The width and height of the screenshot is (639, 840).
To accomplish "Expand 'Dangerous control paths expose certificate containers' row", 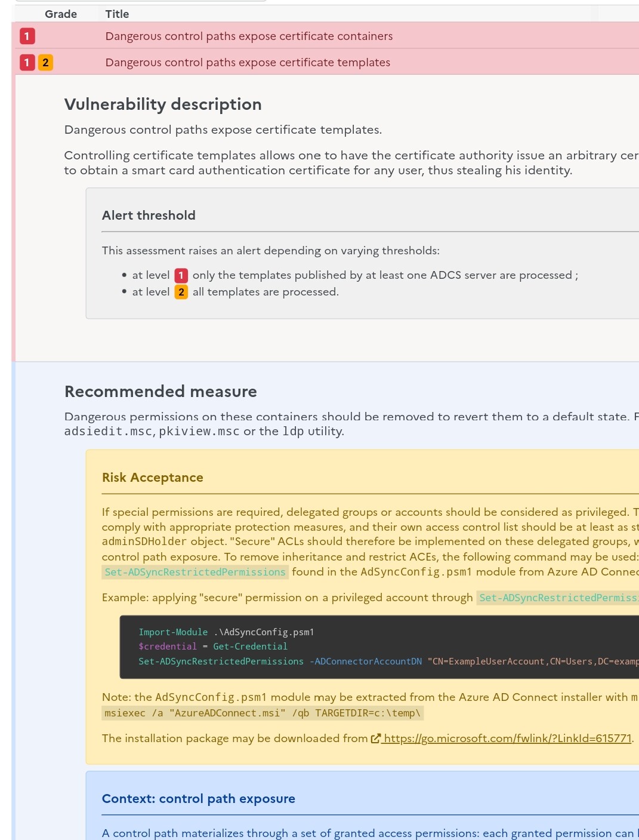I will tap(249, 36).
